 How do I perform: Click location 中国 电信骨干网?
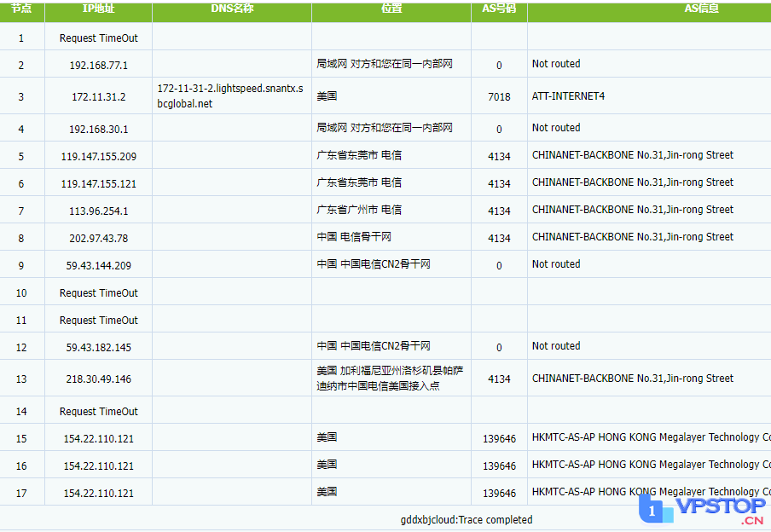click(x=354, y=237)
